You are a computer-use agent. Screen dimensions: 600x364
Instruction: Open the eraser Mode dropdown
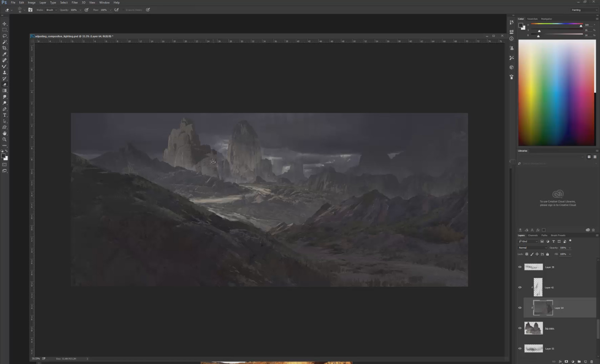pos(51,10)
